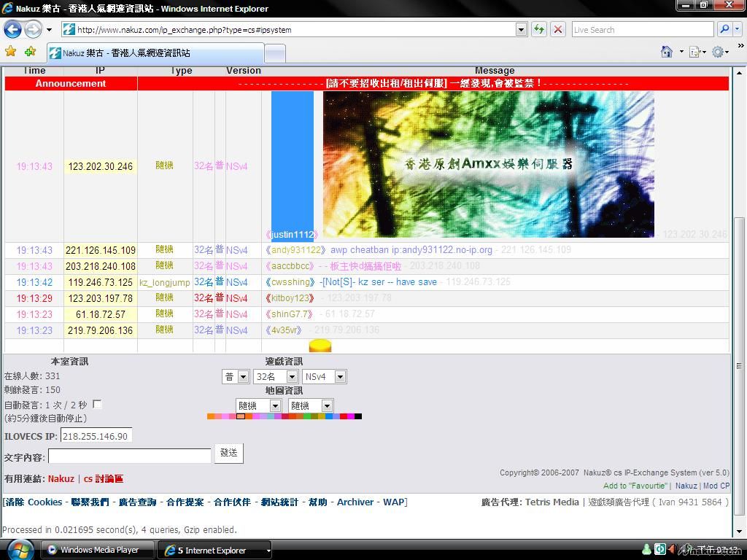The width and height of the screenshot is (747, 560).
Task: Click the 文字內容 message text field
Action: tap(129, 456)
